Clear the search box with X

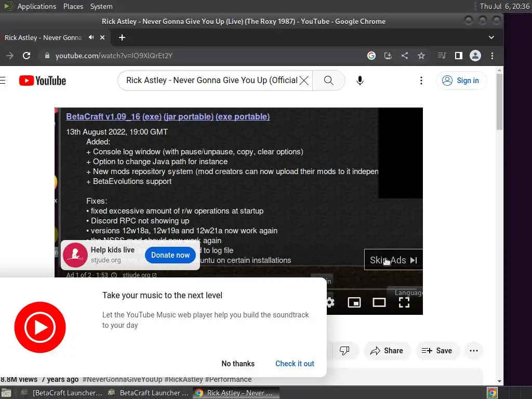[x=304, y=81]
